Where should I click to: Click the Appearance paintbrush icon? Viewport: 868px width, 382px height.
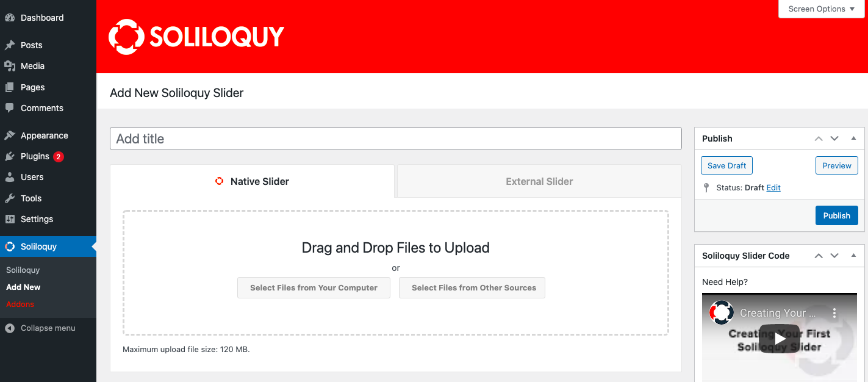10,135
